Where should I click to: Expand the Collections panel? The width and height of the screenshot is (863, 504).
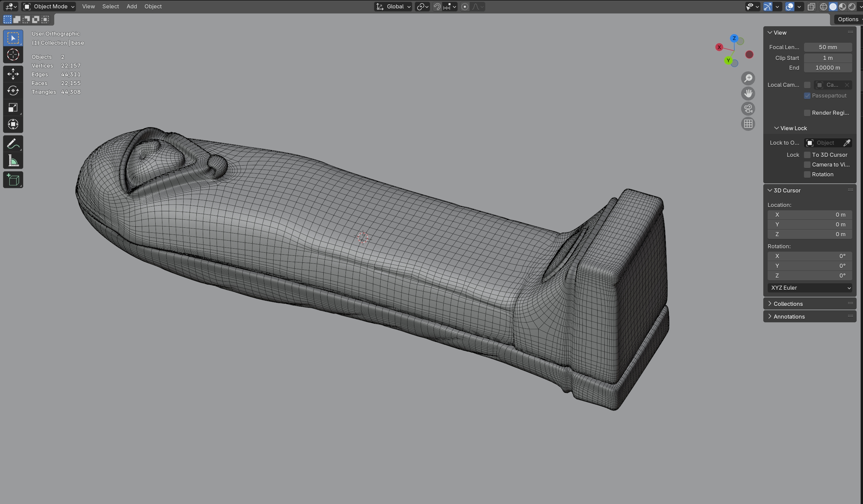tap(788, 304)
